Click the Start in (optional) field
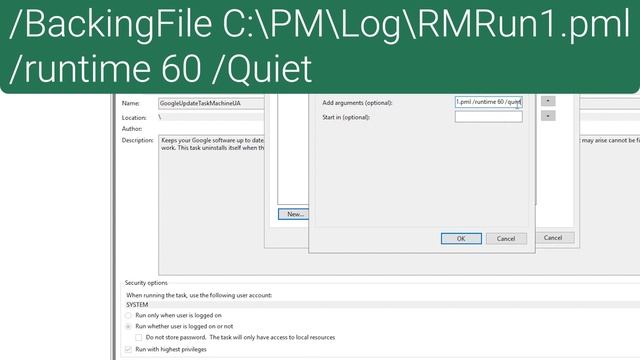The height and width of the screenshot is (360, 640). click(x=489, y=117)
